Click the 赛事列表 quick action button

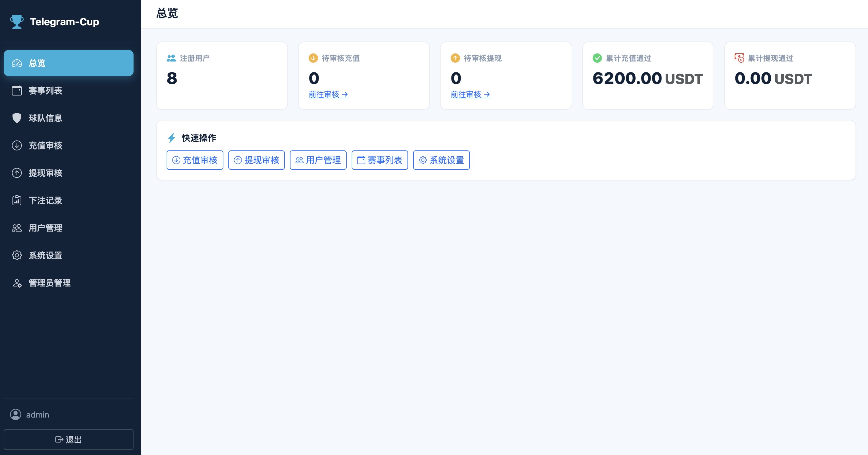click(380, 160)
